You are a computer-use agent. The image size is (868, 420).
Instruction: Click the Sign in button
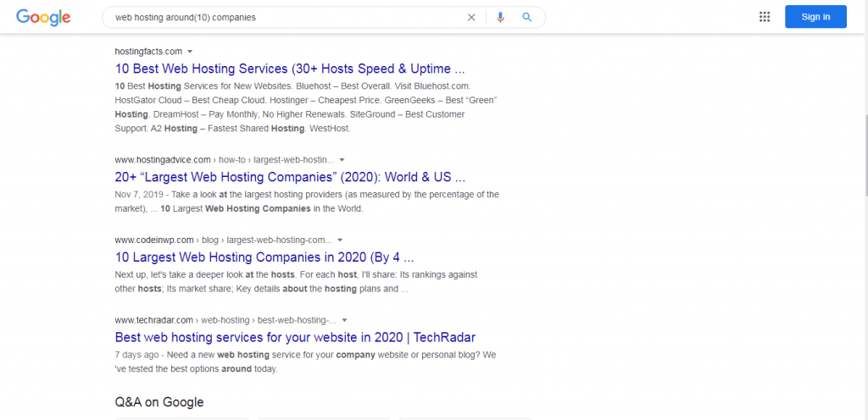(815, 17)
